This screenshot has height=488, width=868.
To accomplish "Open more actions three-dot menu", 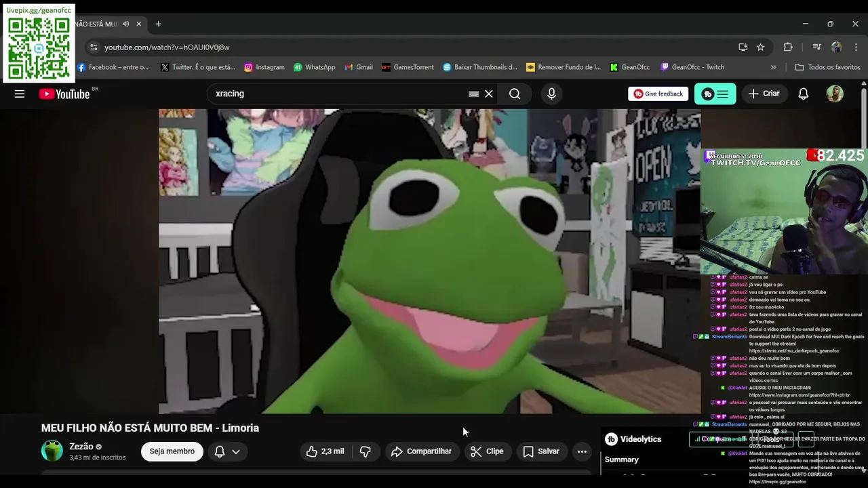I will click(582, 451).
